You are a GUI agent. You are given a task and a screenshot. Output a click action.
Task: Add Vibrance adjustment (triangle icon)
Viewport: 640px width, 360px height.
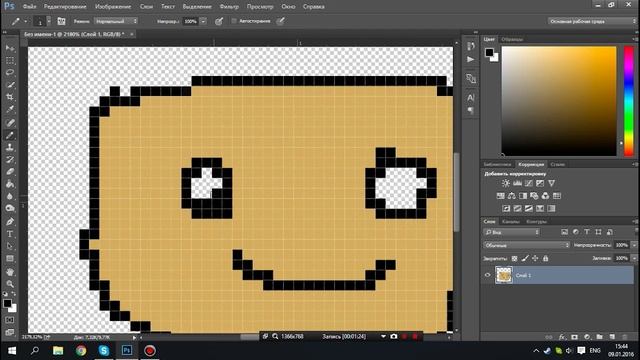click(551, 183)
